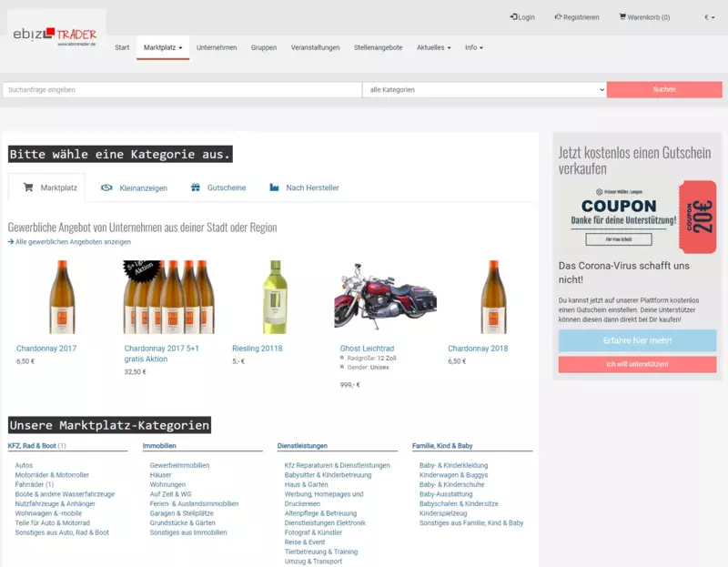This screenshot has height=567, width=728.
Task: Click the Gutscheine gift icon
Action: (x=196, y=187)
